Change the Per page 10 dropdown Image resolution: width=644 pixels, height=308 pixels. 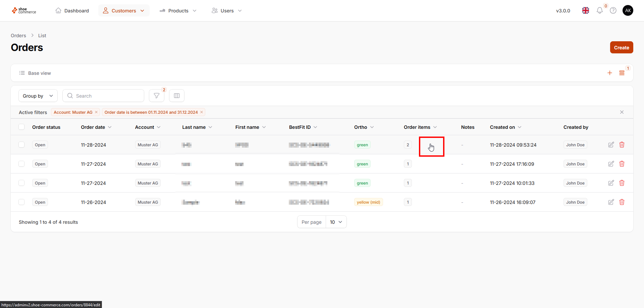tap(336, 222)
